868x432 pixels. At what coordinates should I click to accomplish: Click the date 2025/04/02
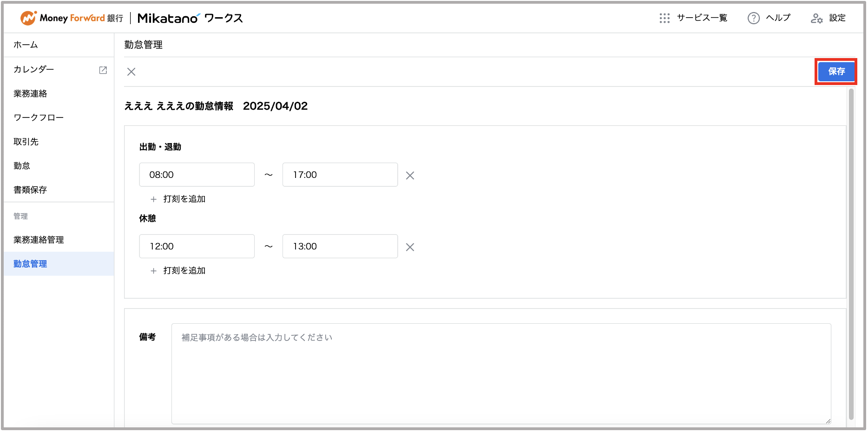click(x=275, y=106)
